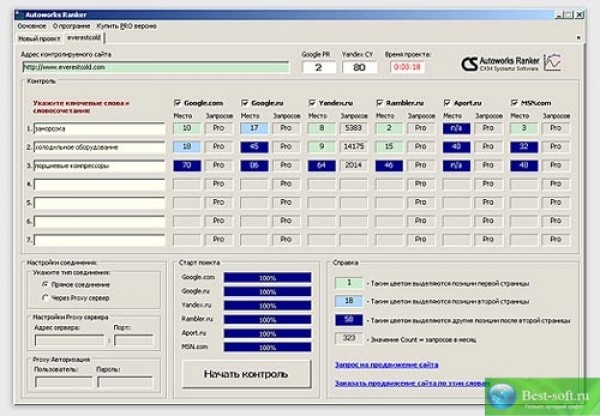Select Через Proxy сервер radio option
600x416 pixels.
click(x=45, y=298)
